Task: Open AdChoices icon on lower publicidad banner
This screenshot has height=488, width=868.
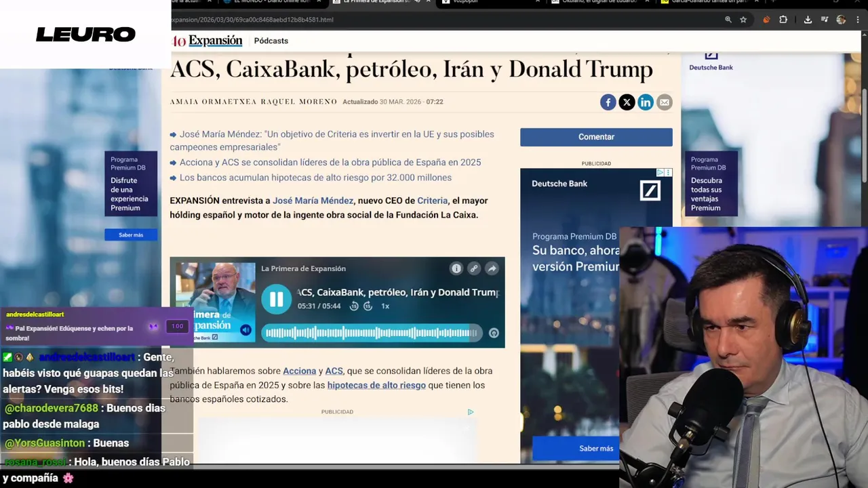Action: 470,412
